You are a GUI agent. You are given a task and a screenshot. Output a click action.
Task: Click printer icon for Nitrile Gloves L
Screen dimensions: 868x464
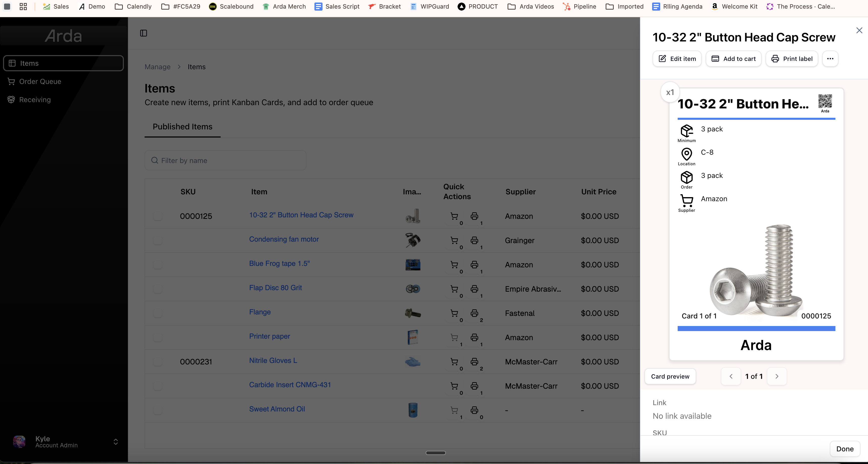coord(474,362)
